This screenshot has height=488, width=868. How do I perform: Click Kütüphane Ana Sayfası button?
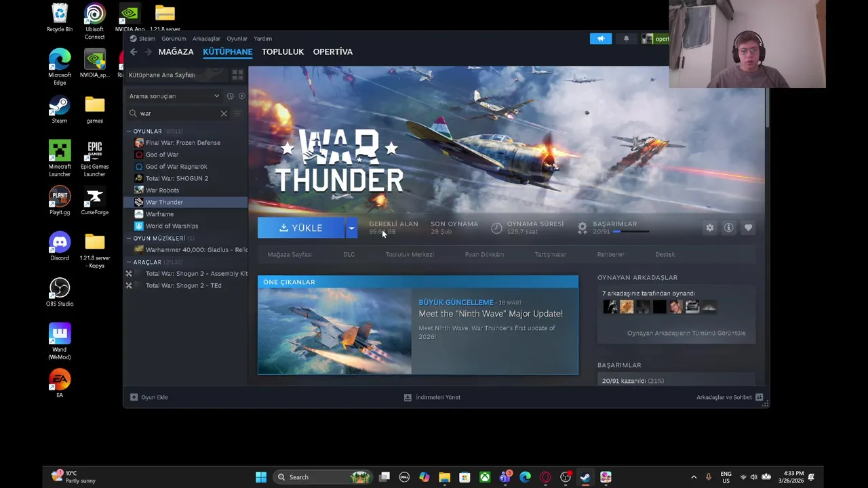point(178,75)
